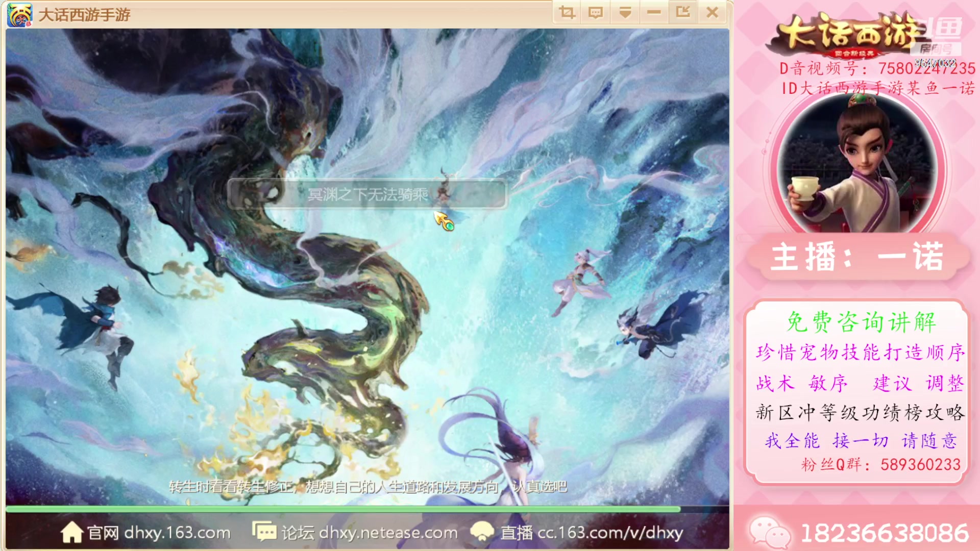This screenshot has width=980, height=551.
Task: Close the 大话西游手游 window
Action: coord(713,12)
